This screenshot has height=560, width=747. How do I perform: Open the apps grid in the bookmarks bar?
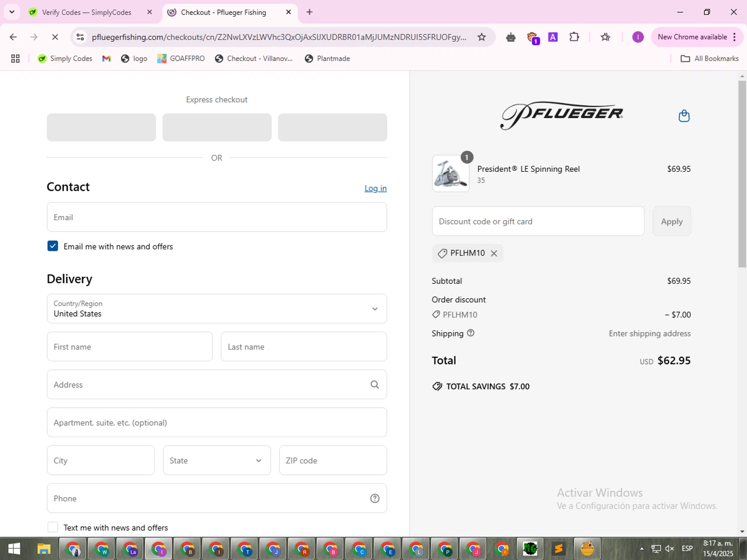tap(15, 59)
